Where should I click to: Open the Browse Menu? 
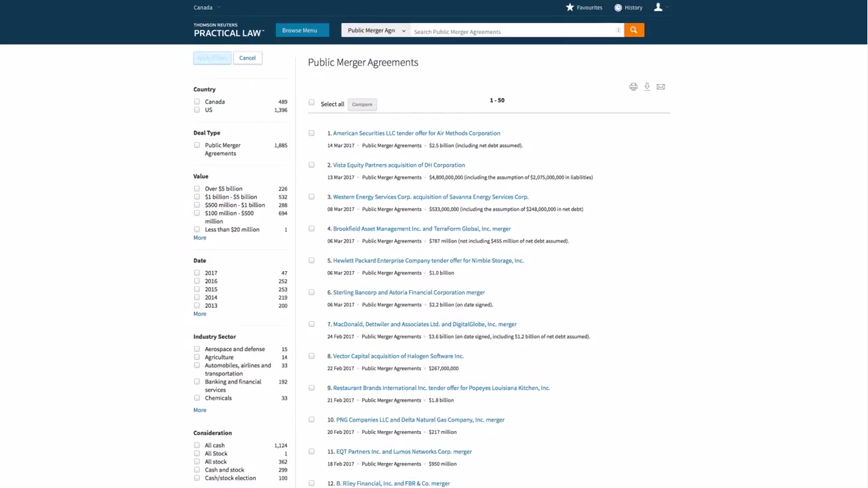pos(302,30)
